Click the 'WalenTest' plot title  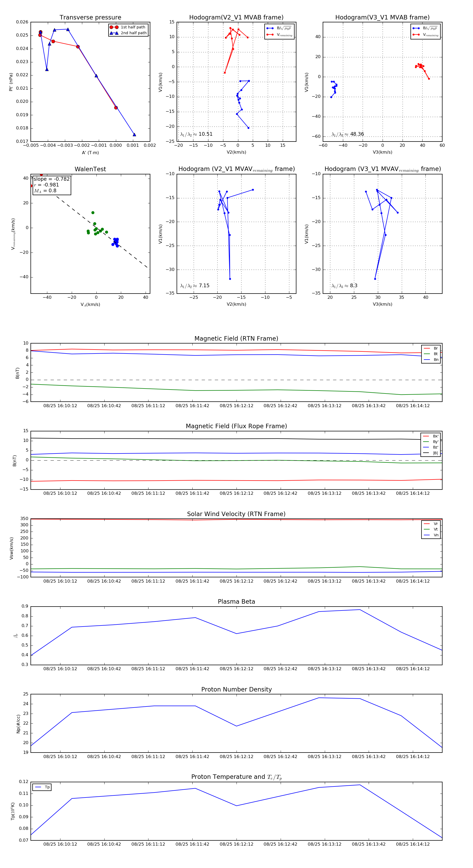(90, 169)
